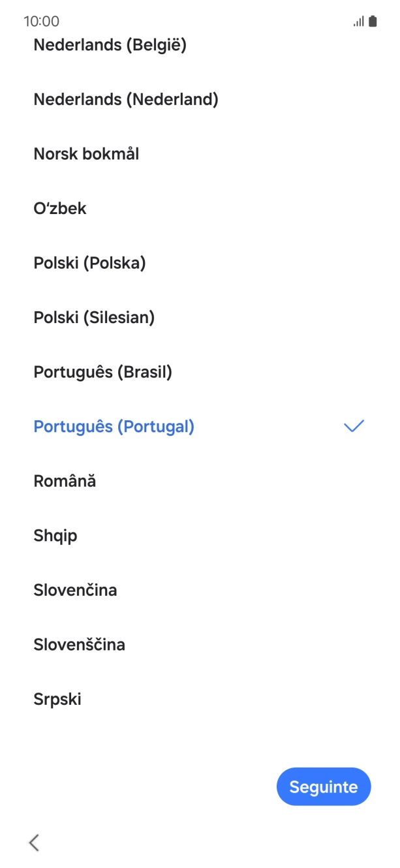Select Română from the language list
Image resolution: width=400 pixels, height=868 pixels.
[65, 481]
